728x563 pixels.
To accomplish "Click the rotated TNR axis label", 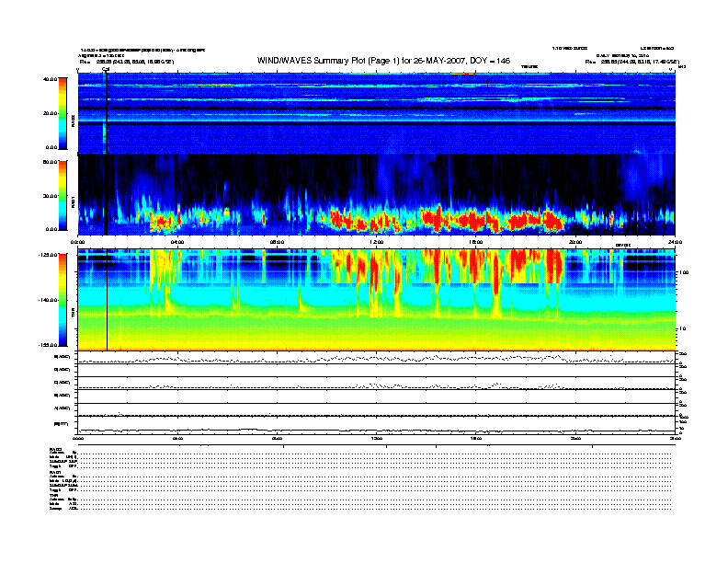I will coord(73,315).
